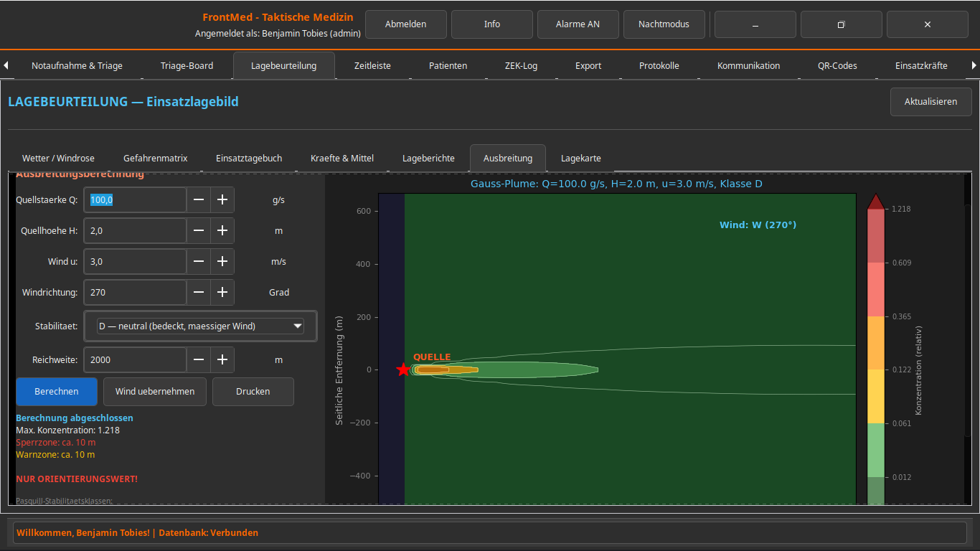
Task: Click the red band on concentration colorbar
Action: point(875,237)
